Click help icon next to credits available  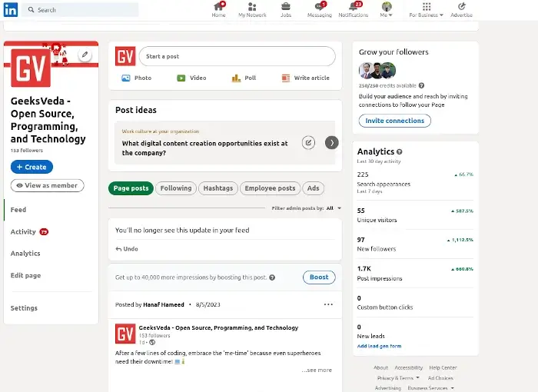421,85
